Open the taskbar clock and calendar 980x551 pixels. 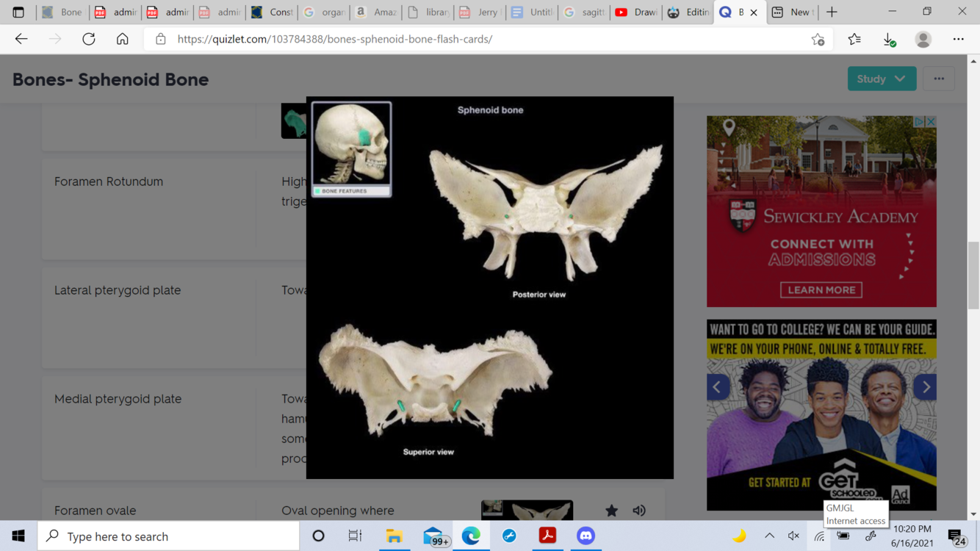pyautogui.click(x=912, y=536)
